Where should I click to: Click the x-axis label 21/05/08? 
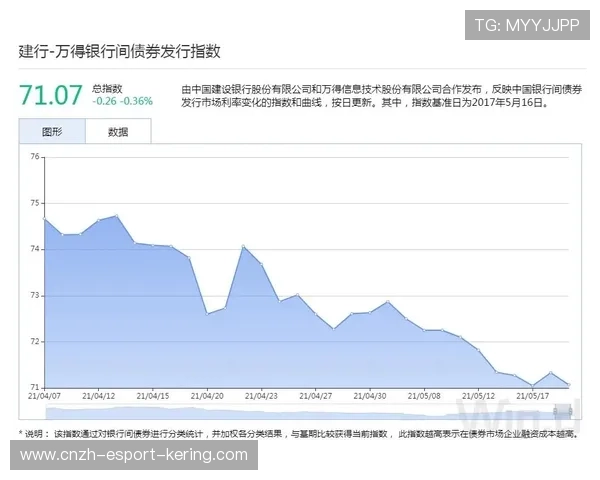click(x=424, y=396)
